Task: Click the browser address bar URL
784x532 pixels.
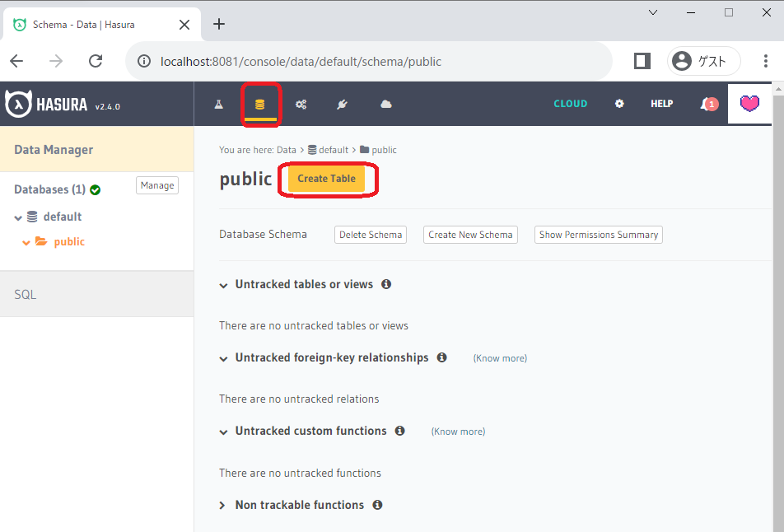Action: click(301, 61)
